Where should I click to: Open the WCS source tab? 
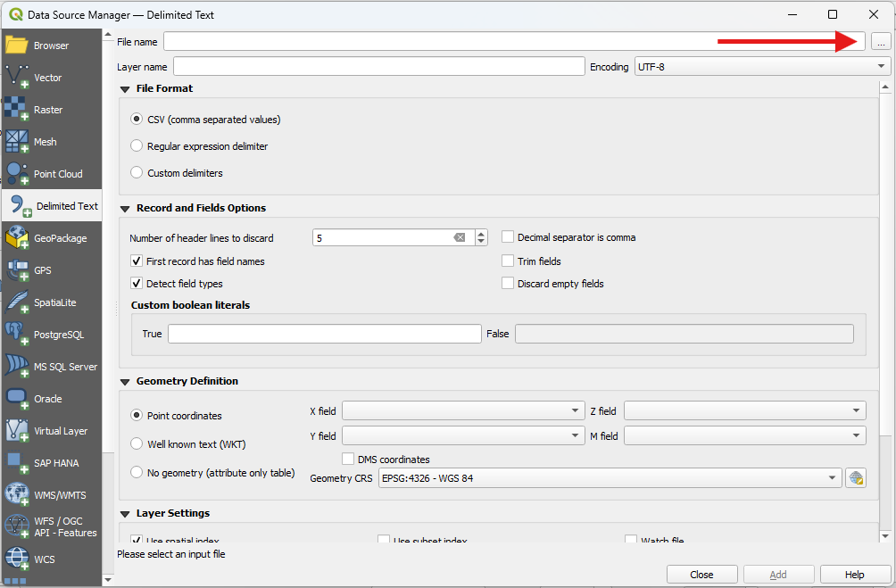[x=52, y=559]
